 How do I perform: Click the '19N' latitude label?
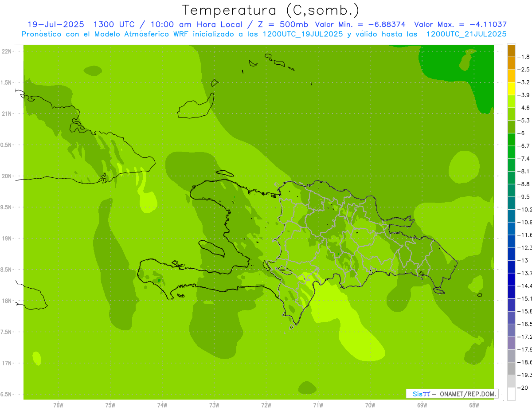coord(7,238)
